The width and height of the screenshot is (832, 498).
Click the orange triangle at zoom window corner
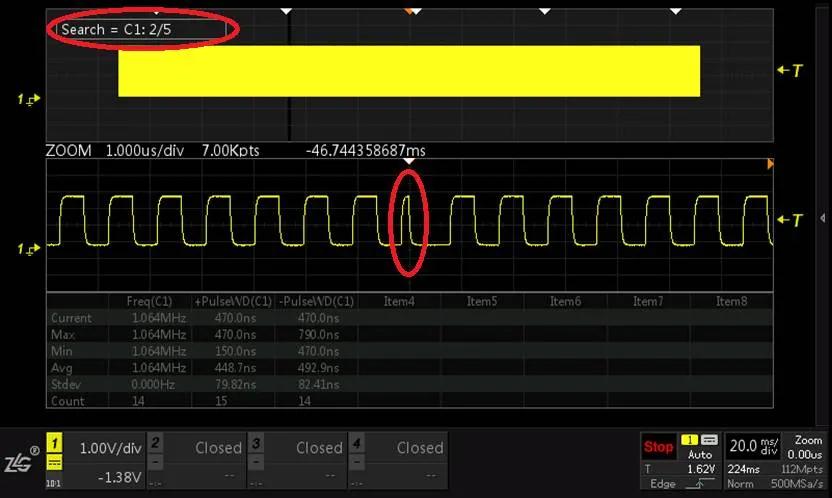769,163
